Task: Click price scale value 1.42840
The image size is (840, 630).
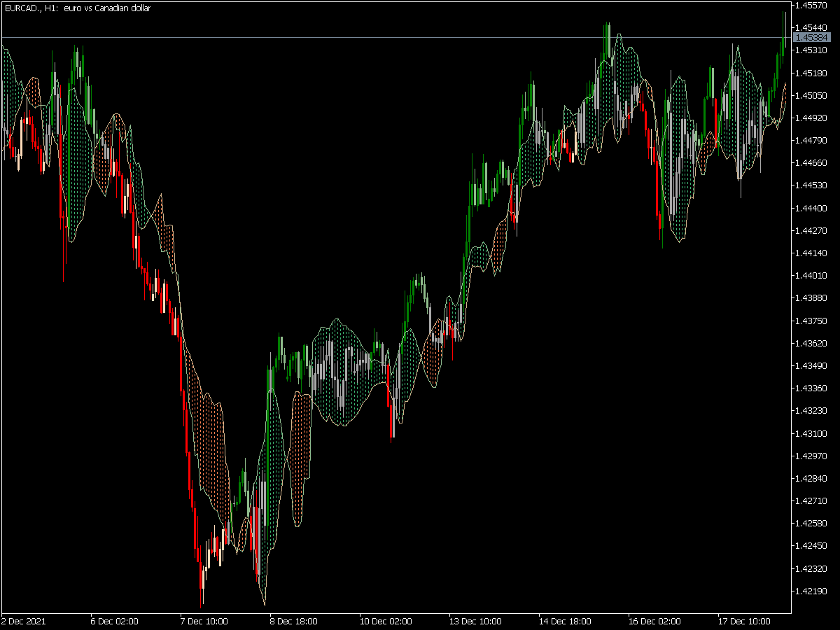Action: tap(811, 478)
